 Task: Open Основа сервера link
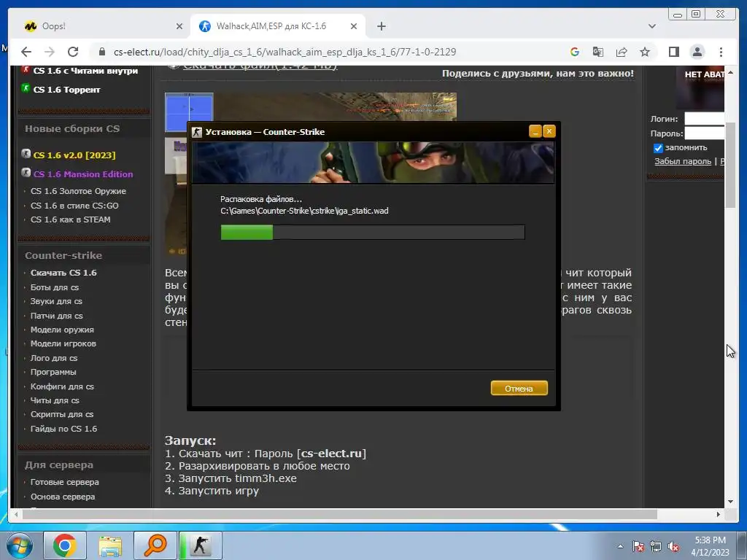[x=63, y=497]
